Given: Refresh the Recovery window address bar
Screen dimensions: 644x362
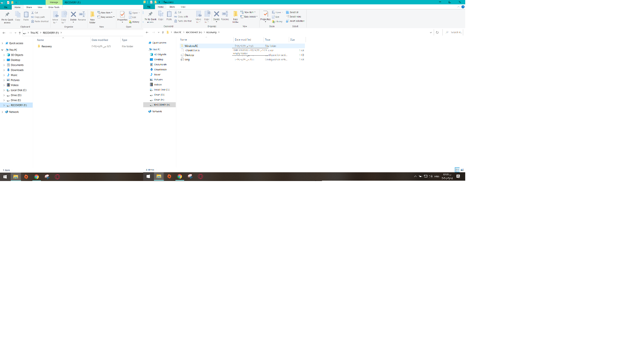Looking at the screenshot, I should click(x=437, y=33).
